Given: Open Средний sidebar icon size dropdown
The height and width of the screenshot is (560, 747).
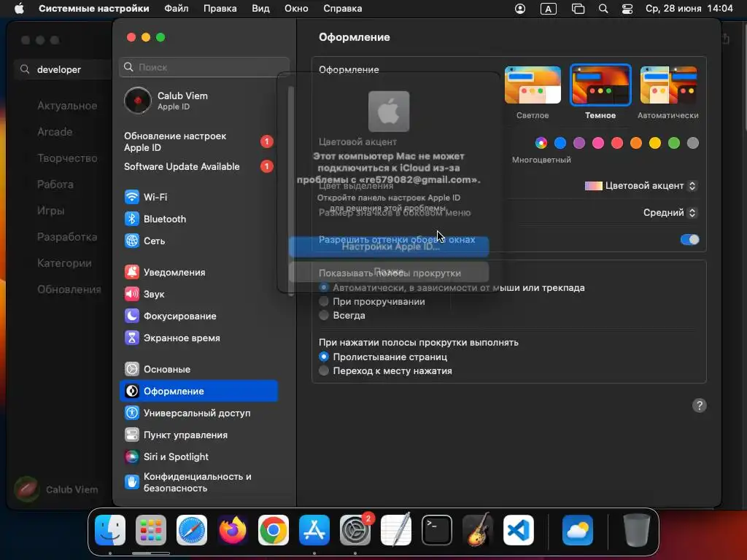Looking at the screenshot, I should coord(670,212).
